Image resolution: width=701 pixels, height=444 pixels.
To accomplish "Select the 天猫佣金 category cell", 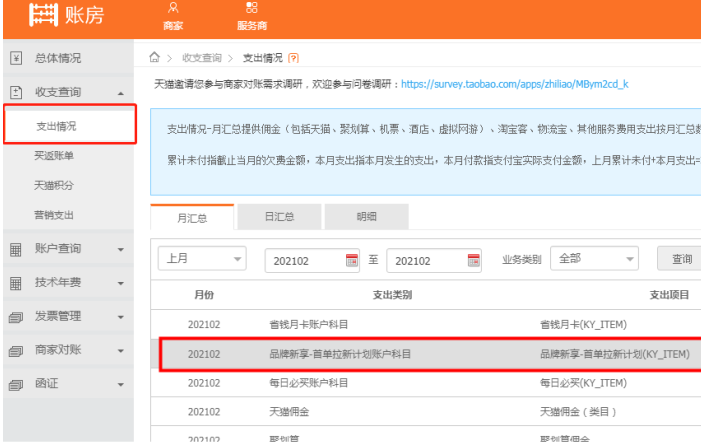I will 289,412.
